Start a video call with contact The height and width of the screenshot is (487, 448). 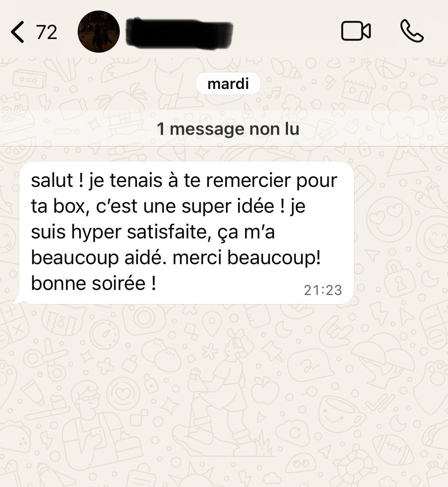[356, 31]
